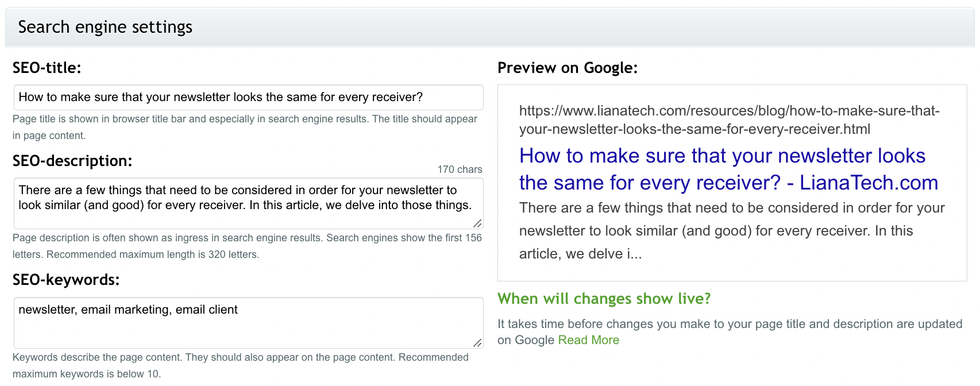The width and height of the screenshot is (980, 386).
Task: Click the resize handle of SEO-description box
Action: (479, 224)
